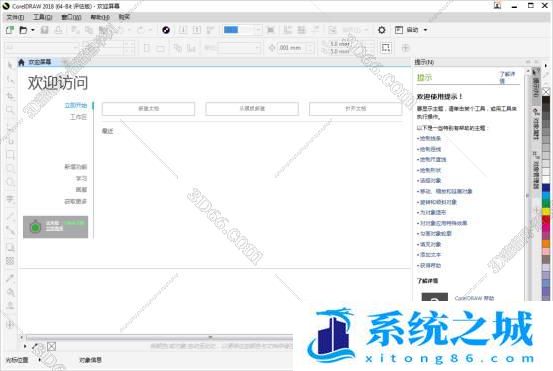Open the units dropdown on property bar
553x371 pixels.
coord(258,48)
